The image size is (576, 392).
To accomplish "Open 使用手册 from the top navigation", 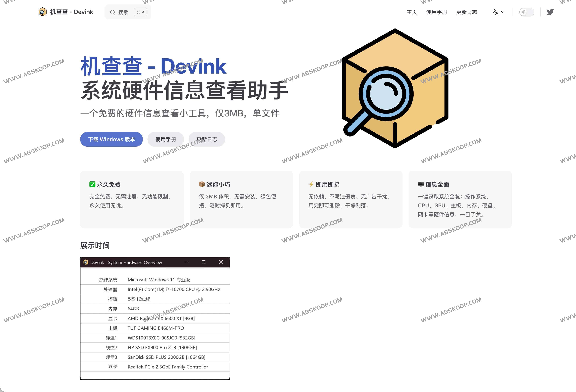I will [x=437, y=12].
